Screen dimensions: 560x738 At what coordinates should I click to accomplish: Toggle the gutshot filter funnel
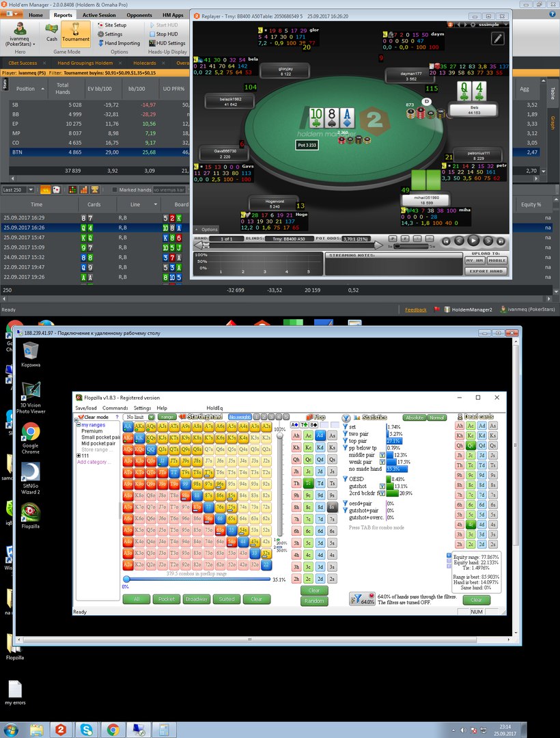(x=382, y=486)
